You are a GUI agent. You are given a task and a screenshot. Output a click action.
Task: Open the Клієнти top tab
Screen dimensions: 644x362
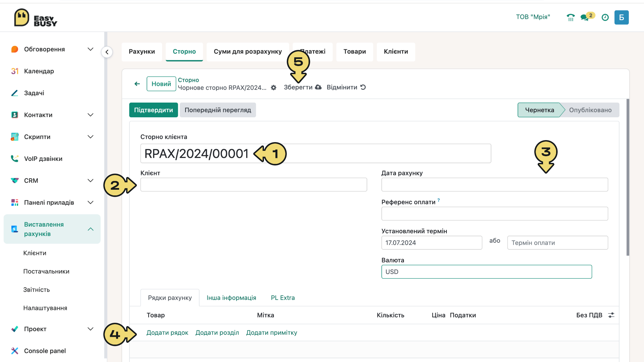click(x=396, y=52)
